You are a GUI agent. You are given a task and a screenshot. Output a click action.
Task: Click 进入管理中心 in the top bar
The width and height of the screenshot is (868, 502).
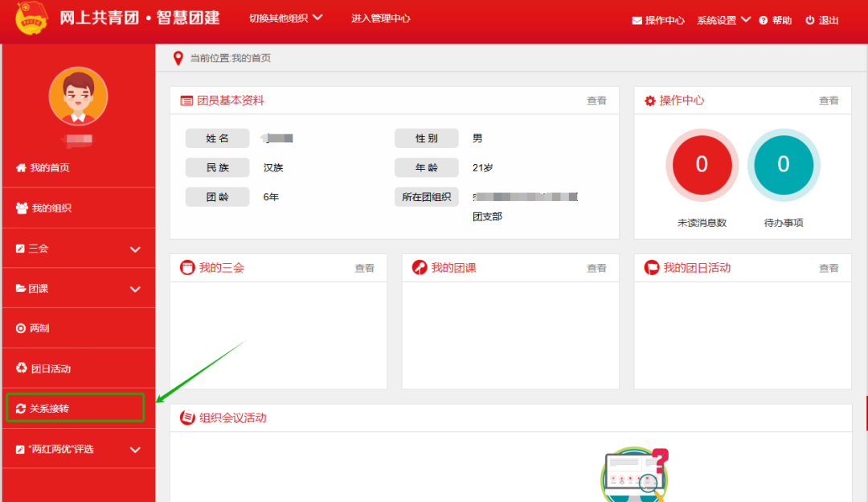(380, 18)
